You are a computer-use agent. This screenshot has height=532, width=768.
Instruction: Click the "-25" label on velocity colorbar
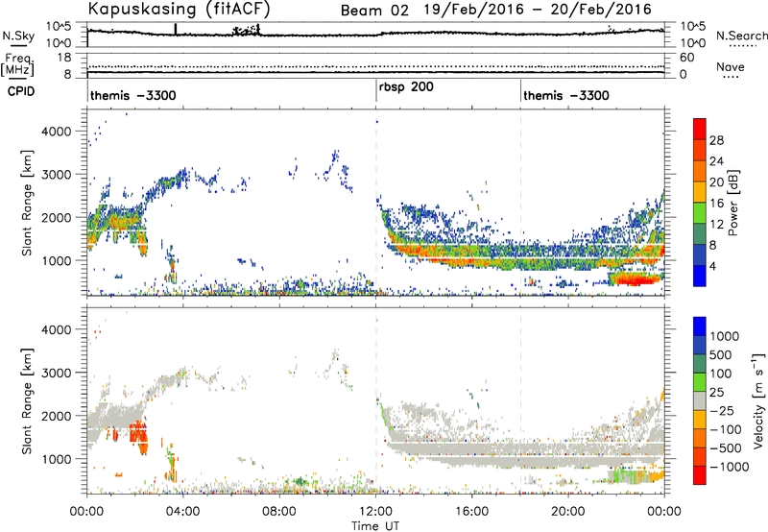[x=723, y=411]
